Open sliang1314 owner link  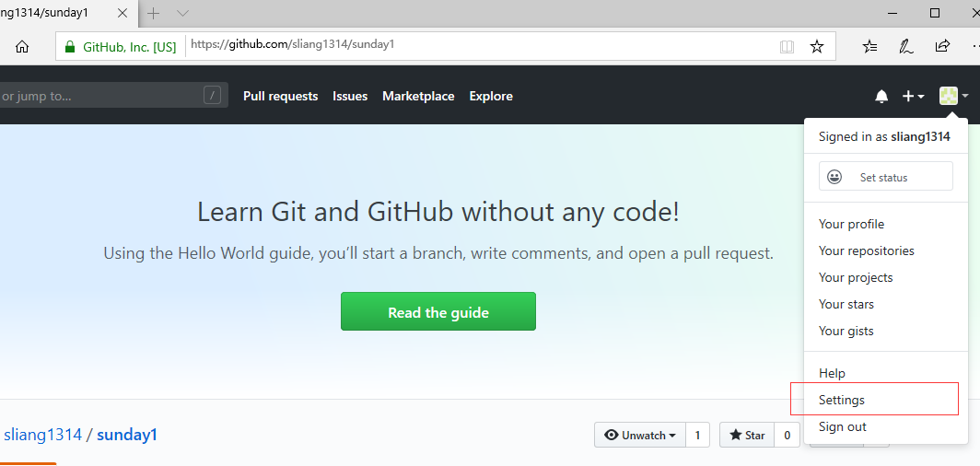click(x=43, y=435)
